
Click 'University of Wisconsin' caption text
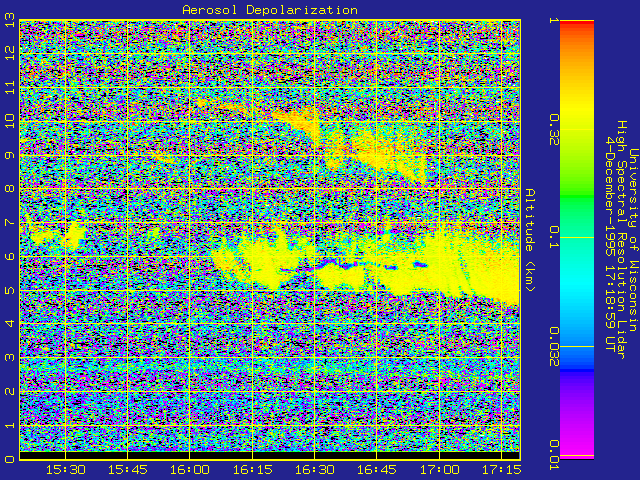pos(632,241)
